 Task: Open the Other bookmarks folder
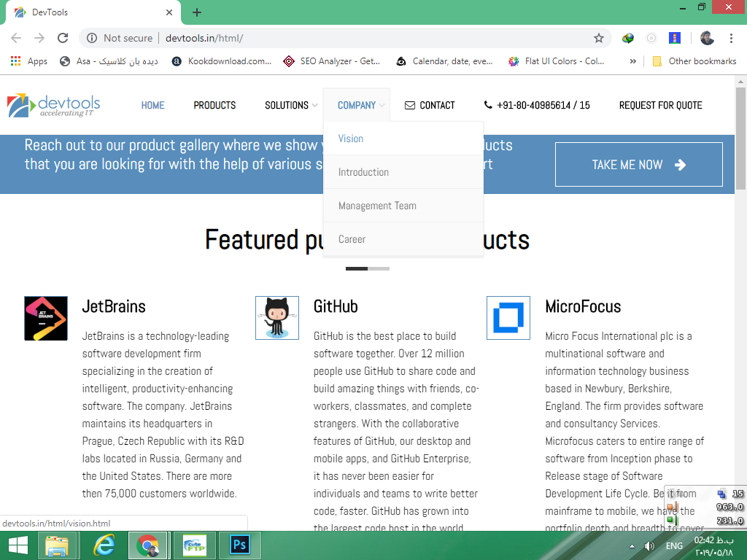point(694,61)
